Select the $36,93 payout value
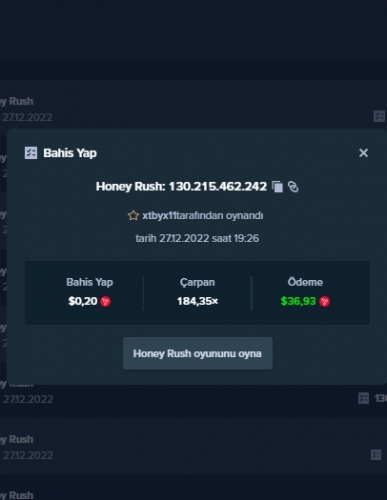This screenshot has width=387, height=500. point(298,301)
